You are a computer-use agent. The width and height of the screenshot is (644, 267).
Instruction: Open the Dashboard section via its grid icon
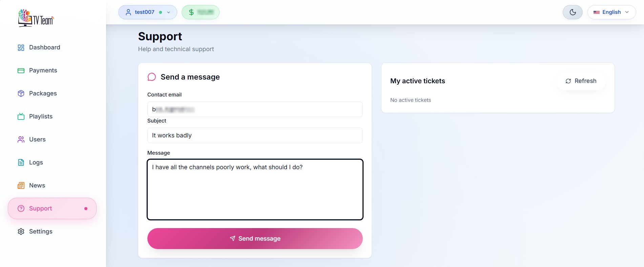pyautogui.click(x=21, y=47)
